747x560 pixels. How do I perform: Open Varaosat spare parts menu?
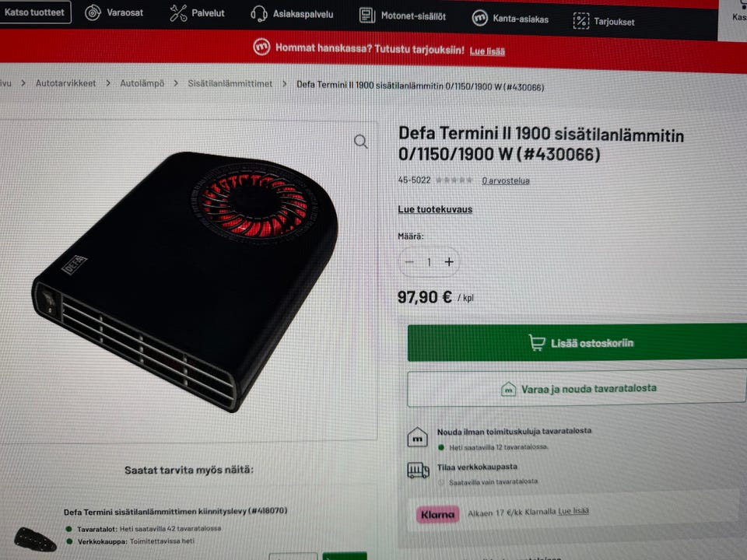[114, 12]
